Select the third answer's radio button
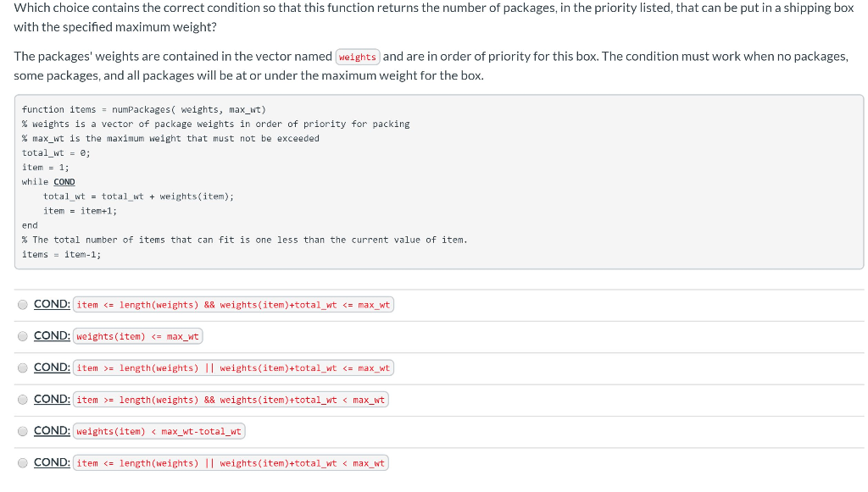Screen dimensions: 868x492 click(x=22, y=367)
